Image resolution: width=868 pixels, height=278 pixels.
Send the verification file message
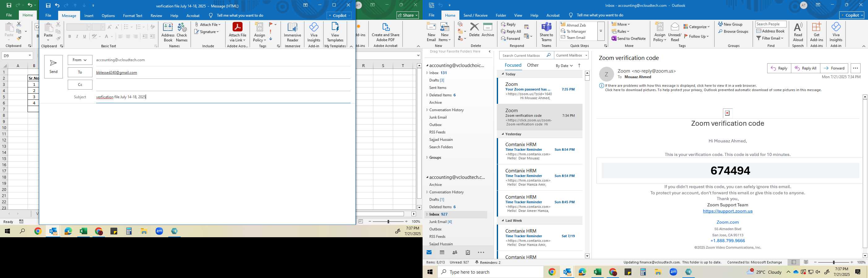click(53, 67)
